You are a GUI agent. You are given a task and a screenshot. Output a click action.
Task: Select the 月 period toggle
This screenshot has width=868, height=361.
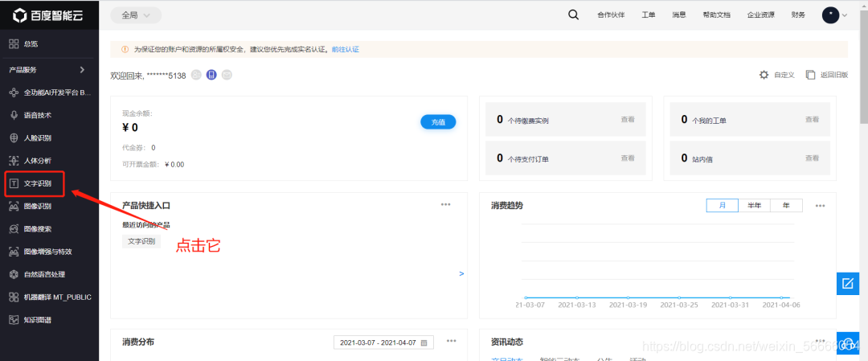click(723, 205)
